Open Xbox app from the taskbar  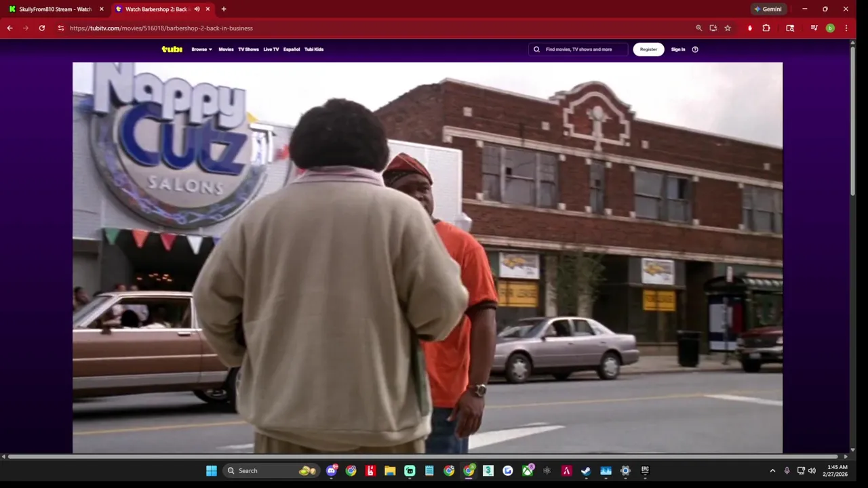point(528,470)
